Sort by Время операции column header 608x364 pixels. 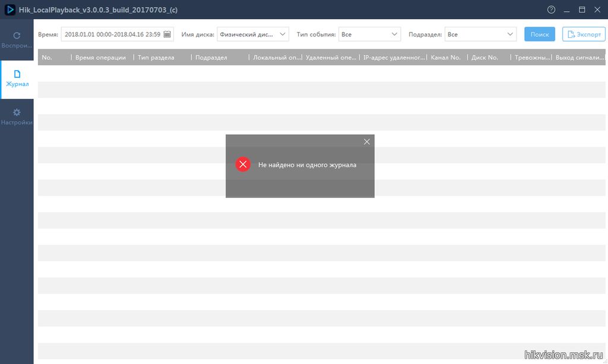click(x=102, y=58)
